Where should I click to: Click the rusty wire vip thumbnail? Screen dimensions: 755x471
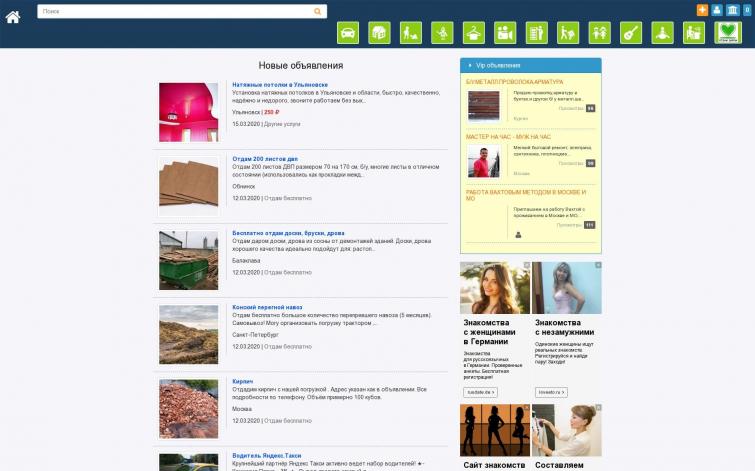[x=484, y=105]
